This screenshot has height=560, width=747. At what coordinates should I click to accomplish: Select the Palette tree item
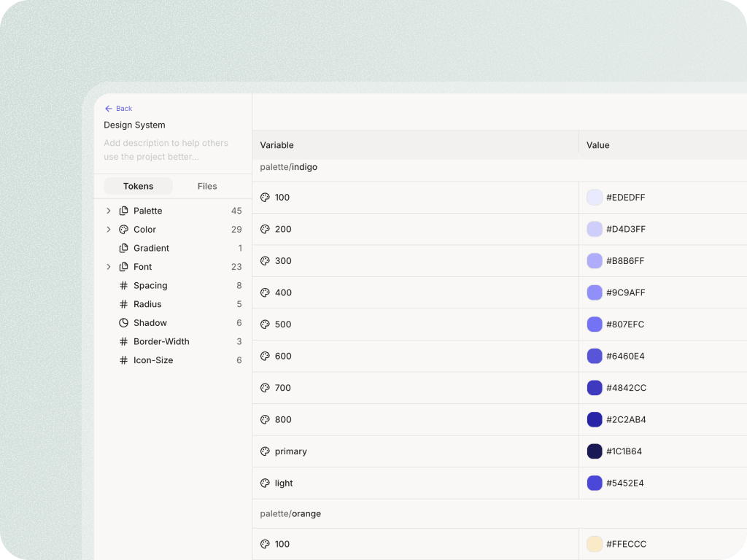click(x=173, y=211)
